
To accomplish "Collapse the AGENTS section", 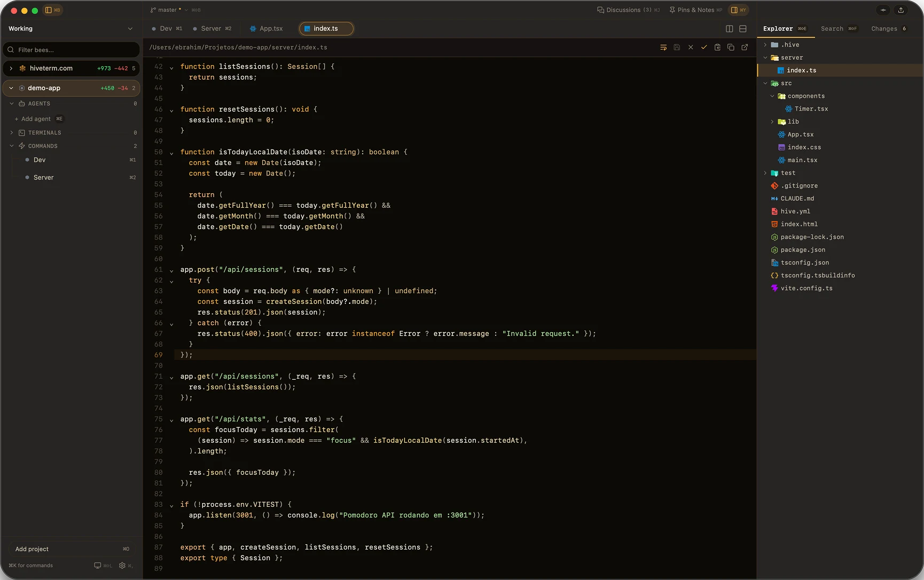I will [x=12, y=104].
